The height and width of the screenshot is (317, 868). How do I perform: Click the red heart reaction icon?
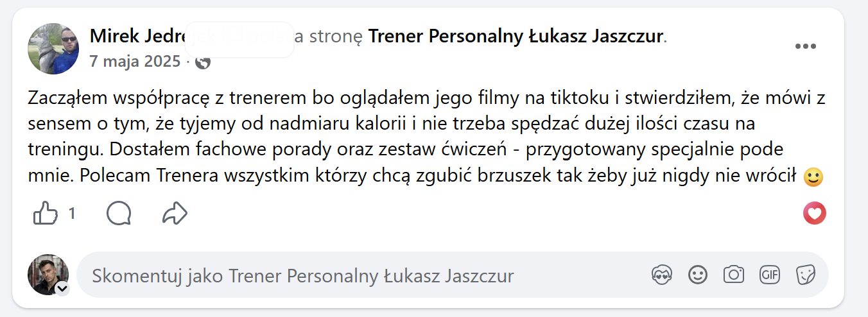point(815,213)
